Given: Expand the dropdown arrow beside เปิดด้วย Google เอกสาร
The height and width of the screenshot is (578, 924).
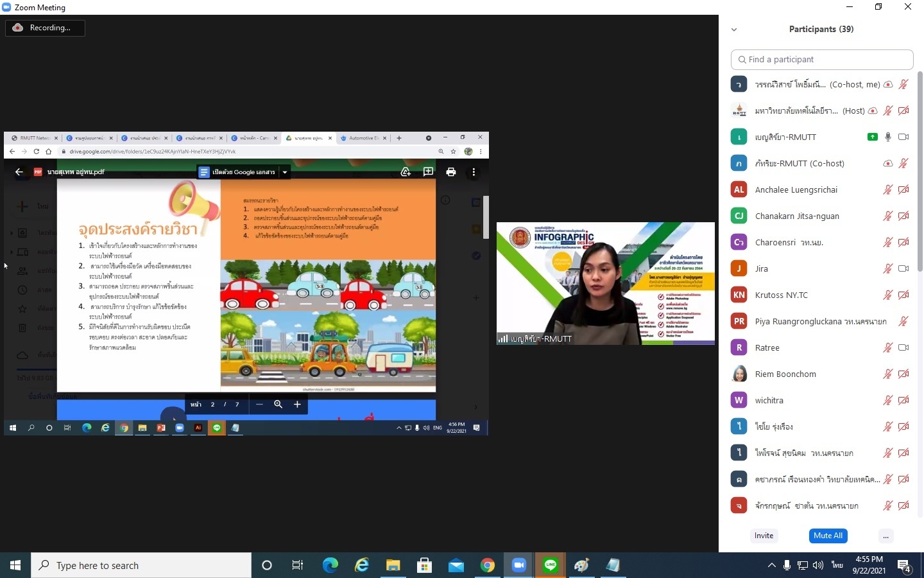Looking at the screenshot, I should coord(285,172).
